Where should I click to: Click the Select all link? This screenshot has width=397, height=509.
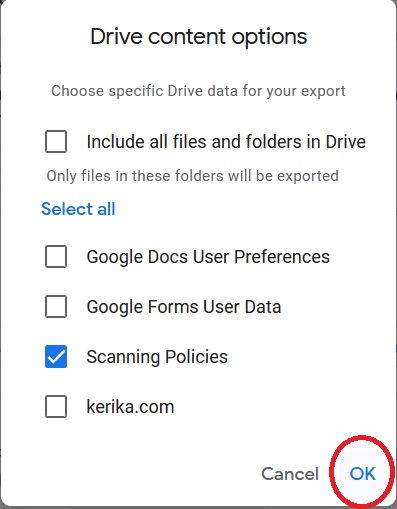click(x=78, y=209)
